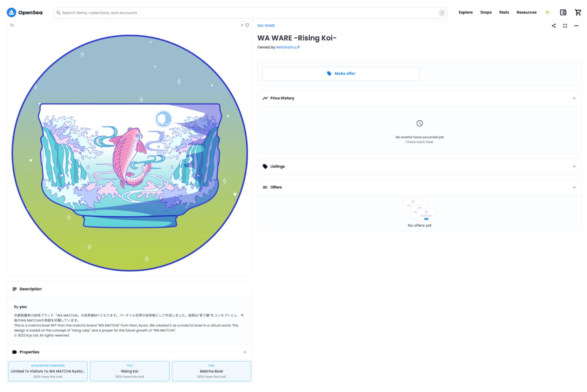Viewport: 587px width, 392px height.
Task: Open the Rising Koi artwork image
Action: click(x=130, y=153)
